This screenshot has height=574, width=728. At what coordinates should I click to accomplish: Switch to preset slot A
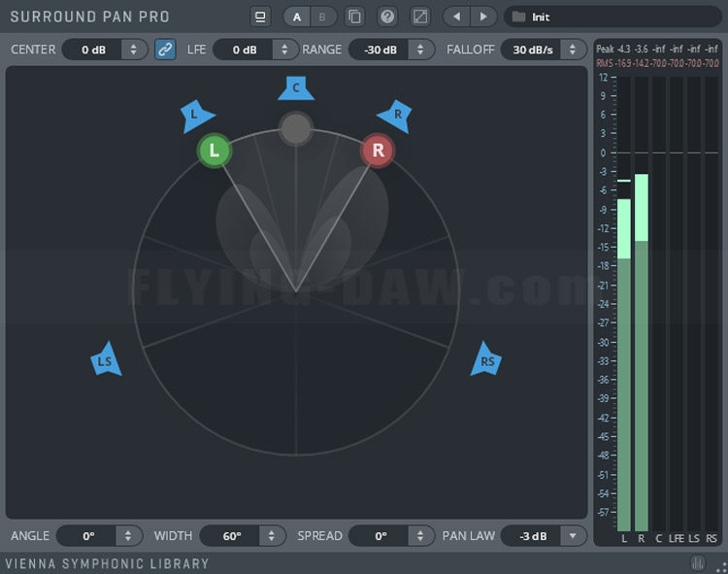(297, 17)
